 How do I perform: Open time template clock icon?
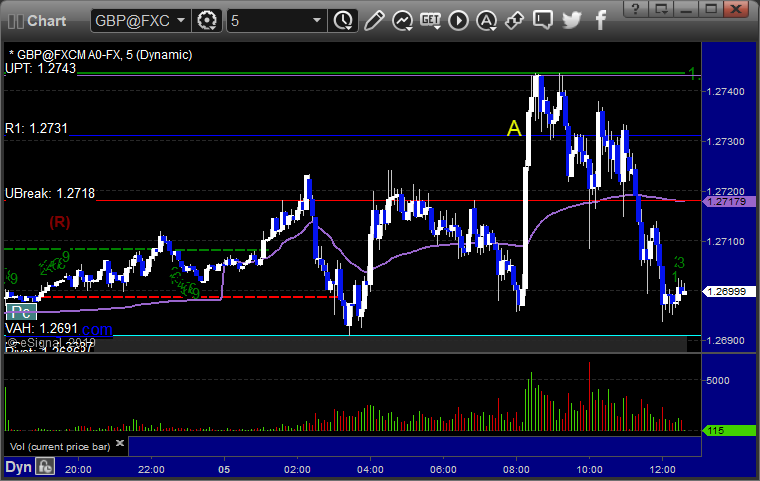343,21
